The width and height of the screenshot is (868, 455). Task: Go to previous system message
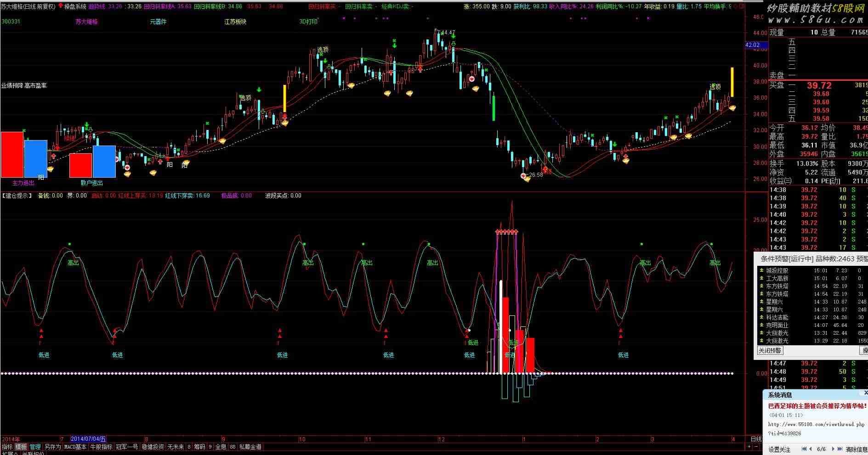click(x=811, y=449)
